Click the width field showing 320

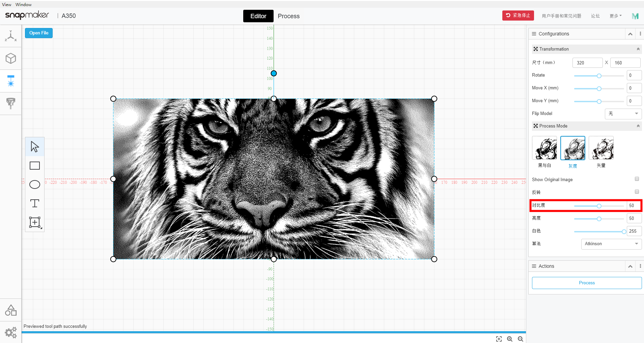click(x=587, y=63)
